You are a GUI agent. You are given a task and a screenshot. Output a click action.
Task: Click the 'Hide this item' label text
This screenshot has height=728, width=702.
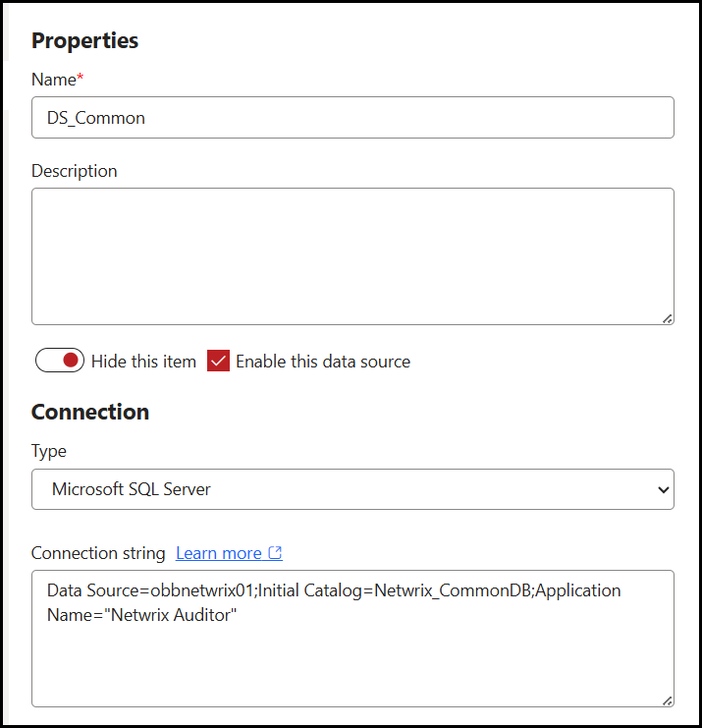(x=143, y=362)
